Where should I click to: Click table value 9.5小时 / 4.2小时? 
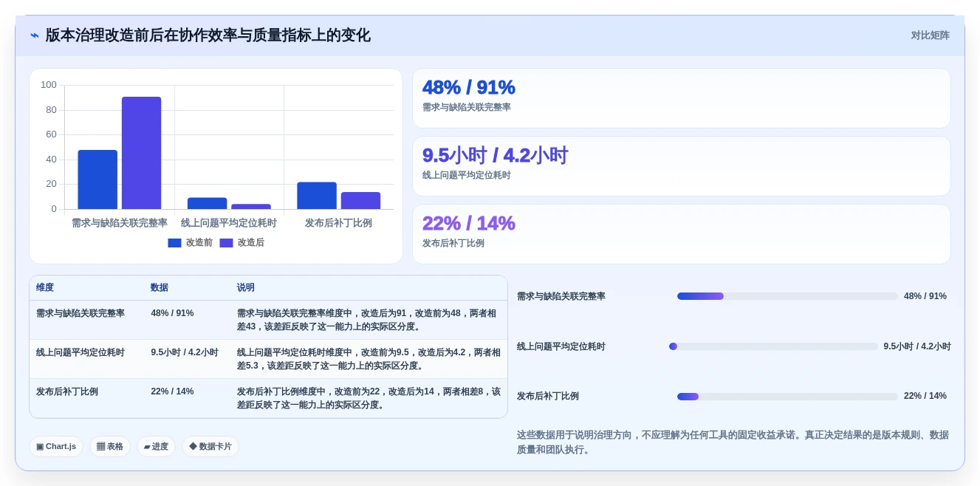[185, 352]
